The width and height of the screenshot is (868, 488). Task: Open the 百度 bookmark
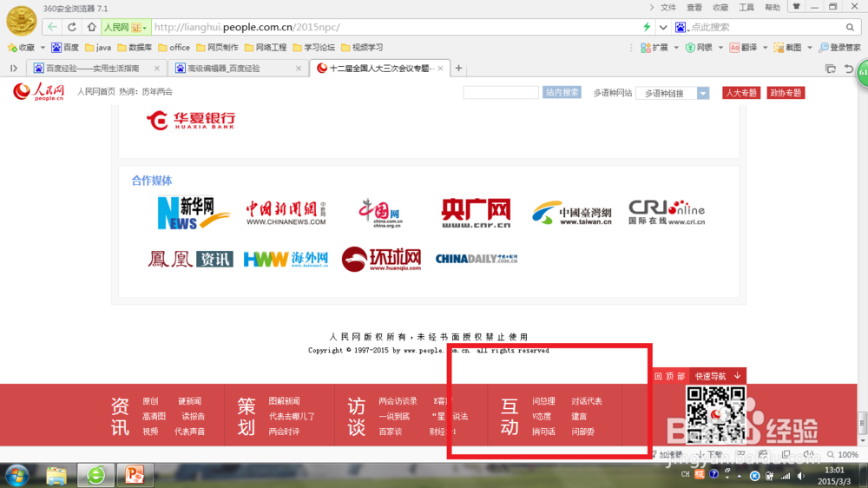(x=65, y=48)
